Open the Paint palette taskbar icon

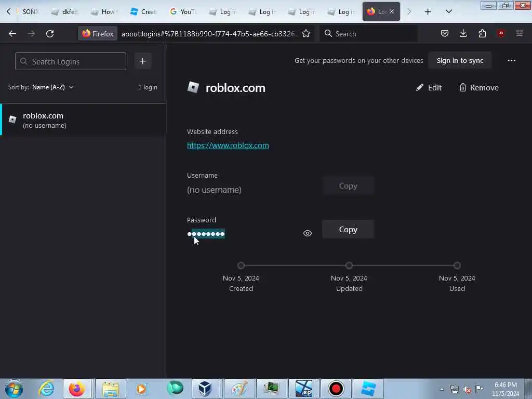pos(240,389)
